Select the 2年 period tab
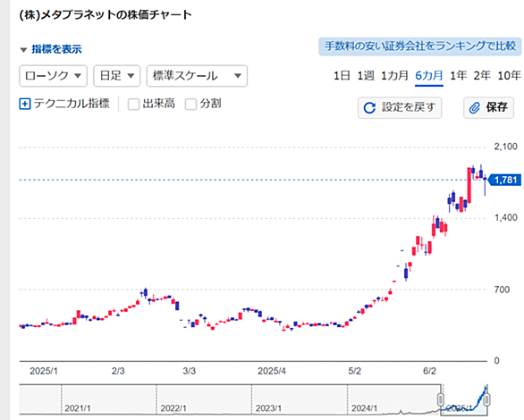 pos(482,76)
